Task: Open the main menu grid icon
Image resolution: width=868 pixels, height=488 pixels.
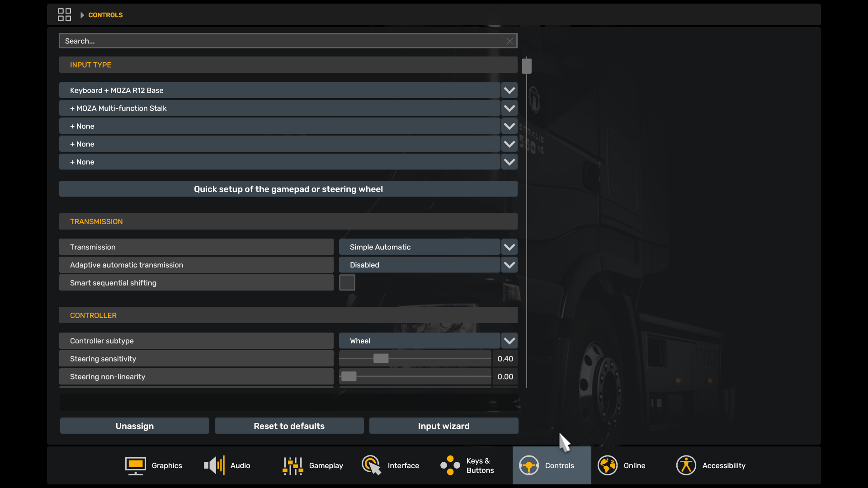Action: pos(64,14)
